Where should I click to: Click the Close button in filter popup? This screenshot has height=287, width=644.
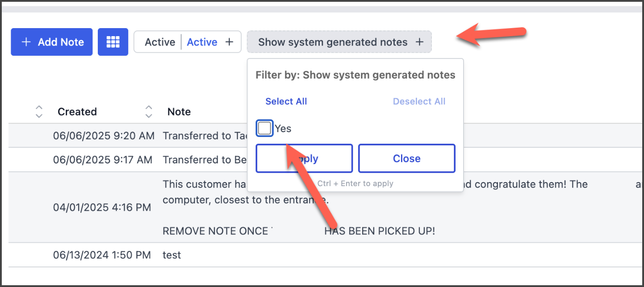pos(406,158)
